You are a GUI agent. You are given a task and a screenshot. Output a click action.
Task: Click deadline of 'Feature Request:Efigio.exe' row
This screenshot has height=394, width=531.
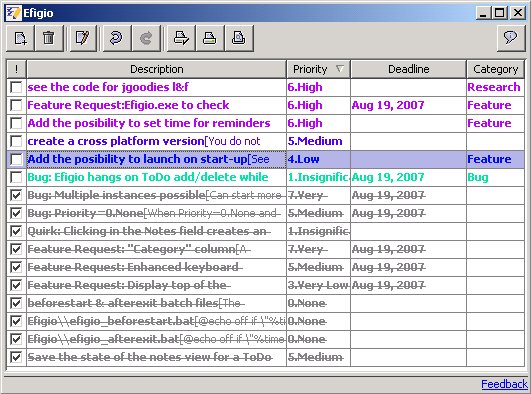click(408, 105)
